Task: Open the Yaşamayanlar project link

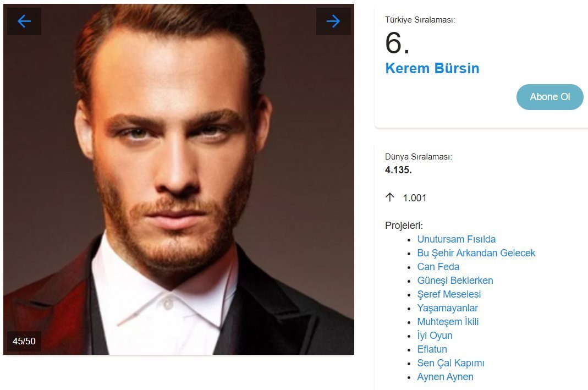Action: (447, 308)
